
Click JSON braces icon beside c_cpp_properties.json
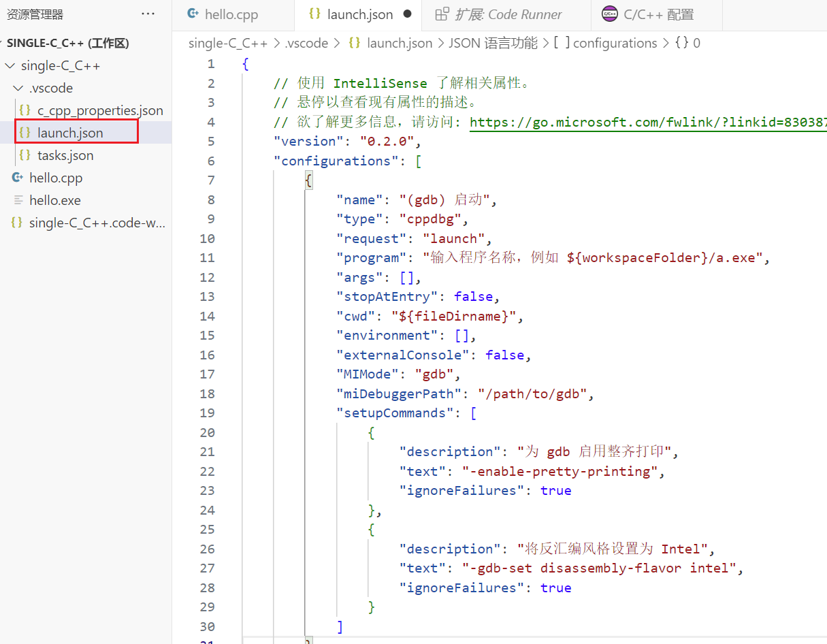(x=25, y=110)
